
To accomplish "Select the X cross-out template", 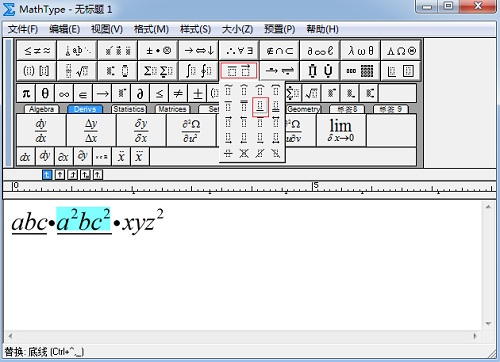I will pos(244,153).
